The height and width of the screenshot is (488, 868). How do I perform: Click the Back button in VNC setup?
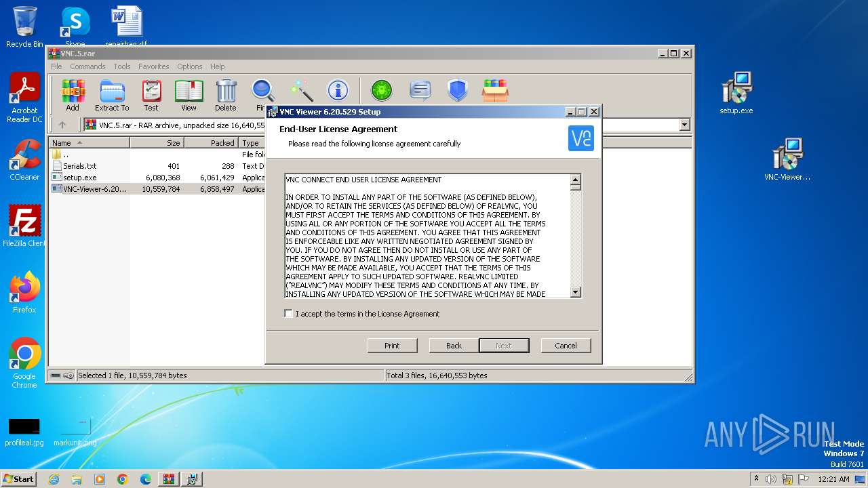tap(454, 346)
